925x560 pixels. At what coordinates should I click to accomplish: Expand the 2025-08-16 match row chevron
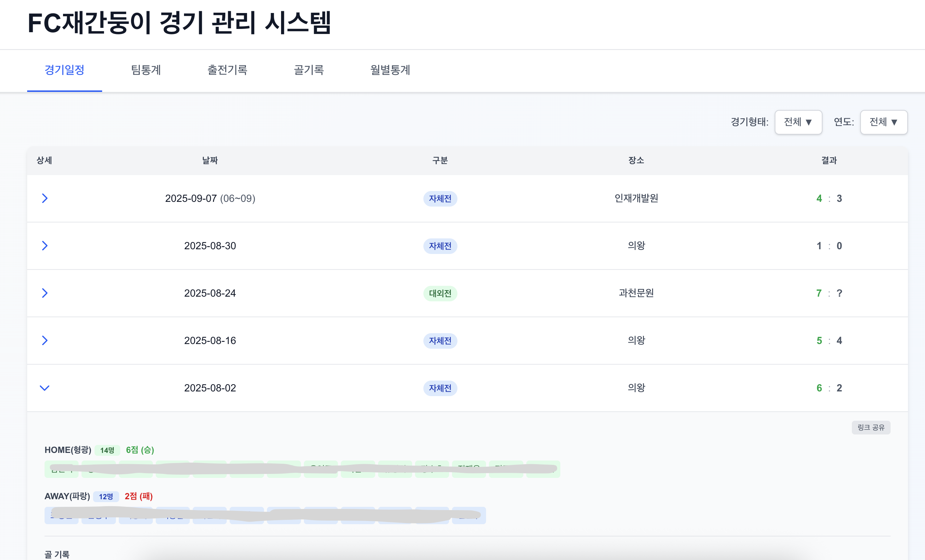[44, 340]
